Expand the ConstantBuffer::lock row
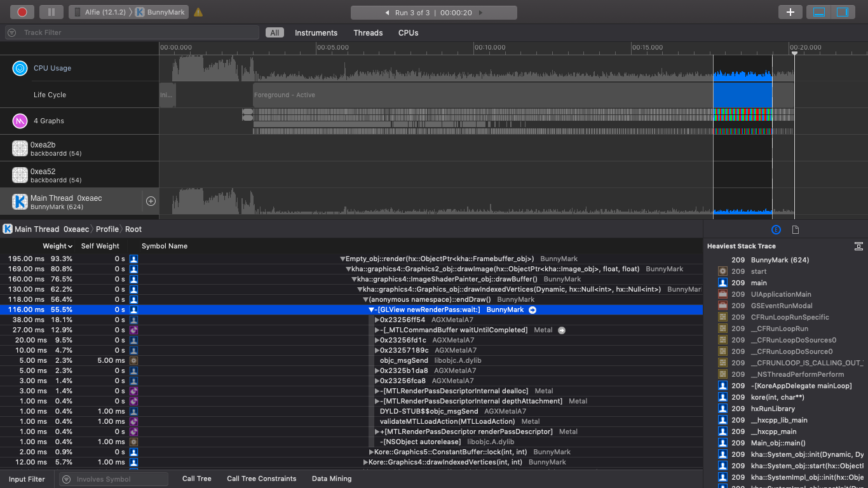The height and width of the screenshot is (488, 868). (371, 452)
